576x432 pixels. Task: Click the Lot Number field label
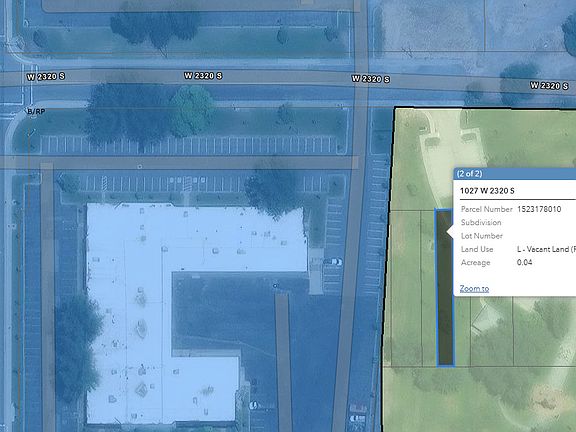point(482,236)
